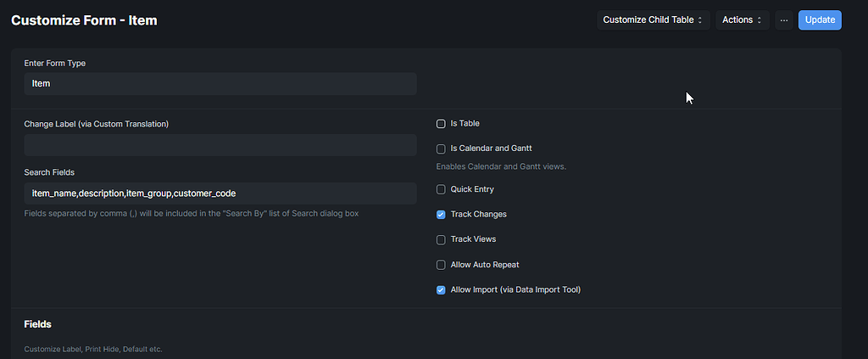Screen dimensions: 868x359
Task: Turn on the Track Views checkbox
Action: (441, 239)
